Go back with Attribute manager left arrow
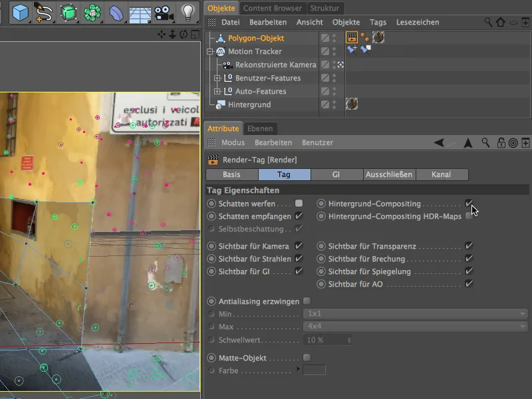Viewport: 532px width, 399px height. click(439, 143)
